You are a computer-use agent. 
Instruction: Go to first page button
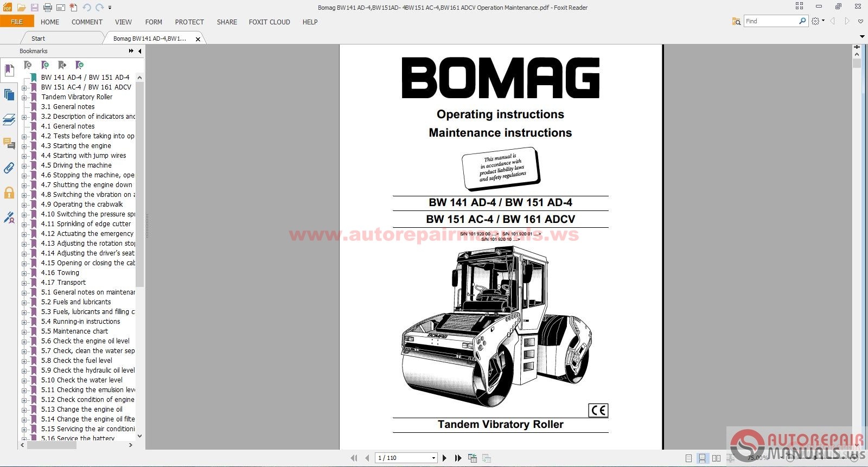pyautogui.click(x=354, y=458)
